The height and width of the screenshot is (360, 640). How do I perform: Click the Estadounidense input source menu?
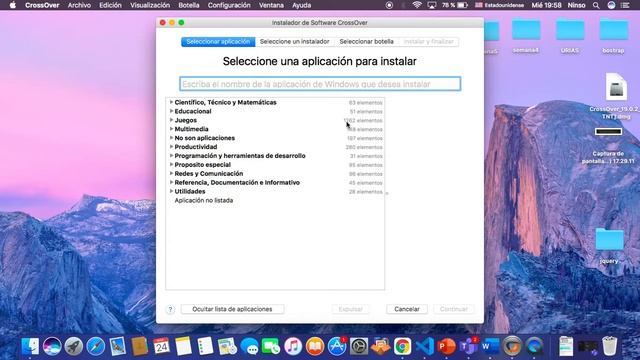click(499, 5)
